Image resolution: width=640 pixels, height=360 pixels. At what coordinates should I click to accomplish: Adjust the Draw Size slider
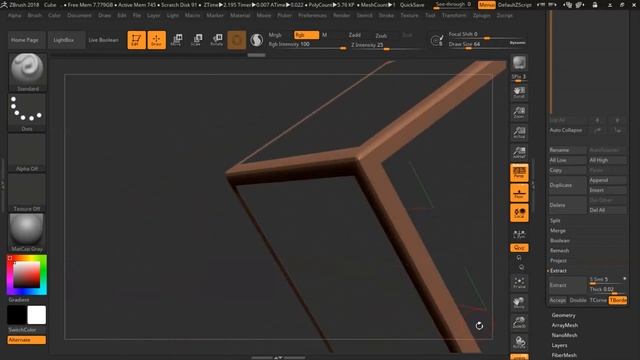pyautogui.click(x=487, y=44)
